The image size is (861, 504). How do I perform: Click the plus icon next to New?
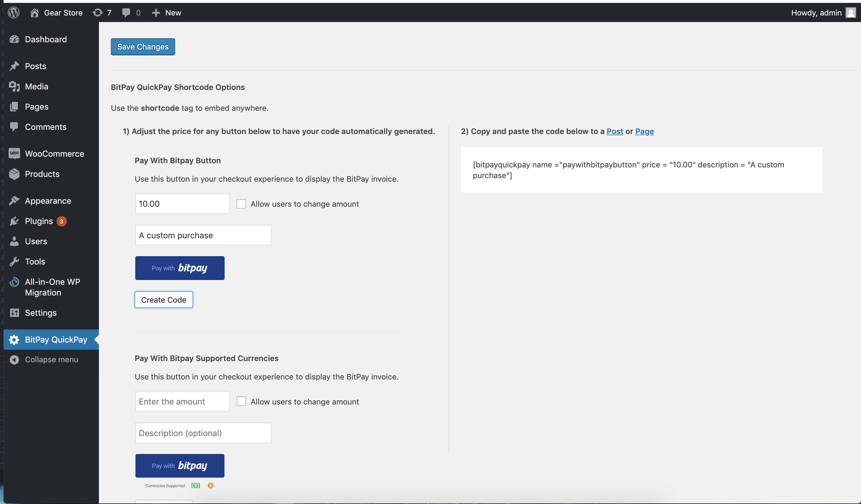[156, 13]
